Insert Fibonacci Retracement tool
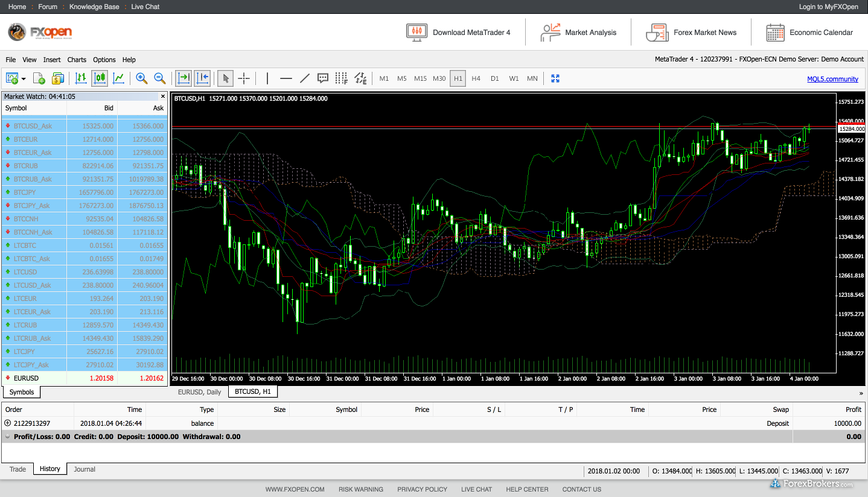Screen dimensions: 868x497 click(342, 78)
